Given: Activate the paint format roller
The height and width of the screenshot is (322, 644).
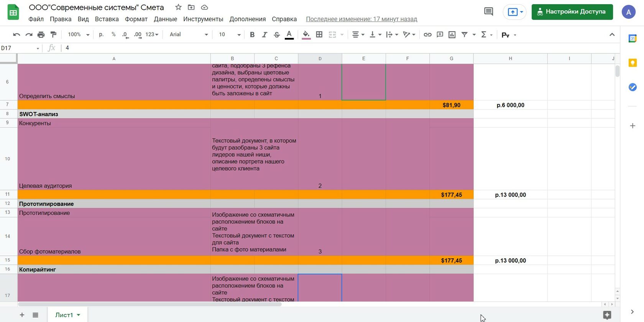Looking at the screenshot, I should [53, 34].
